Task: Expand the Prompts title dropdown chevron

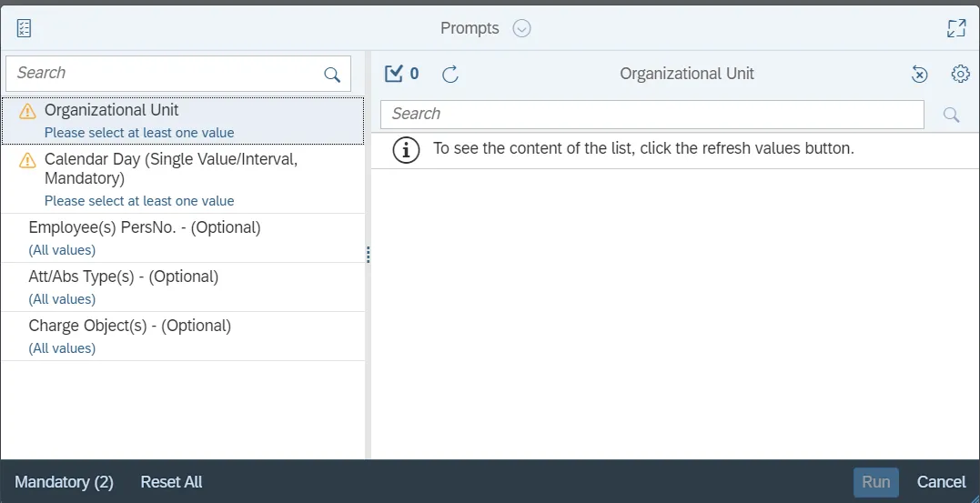Action: click(x=521, y=28)
